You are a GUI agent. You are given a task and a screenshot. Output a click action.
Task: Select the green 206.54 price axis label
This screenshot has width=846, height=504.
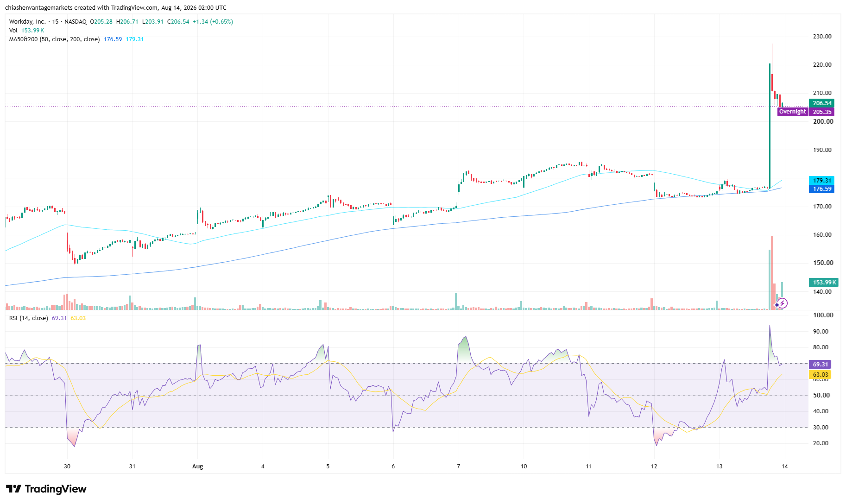[822, 103]
